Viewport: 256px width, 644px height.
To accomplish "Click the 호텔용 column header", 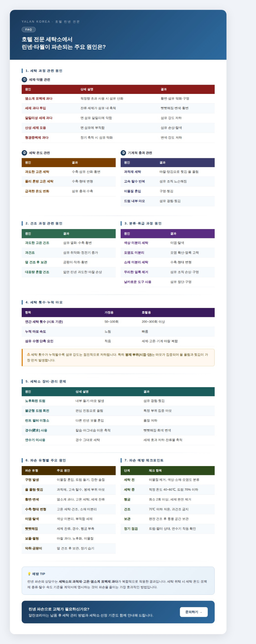I will [x=146, y=312].
